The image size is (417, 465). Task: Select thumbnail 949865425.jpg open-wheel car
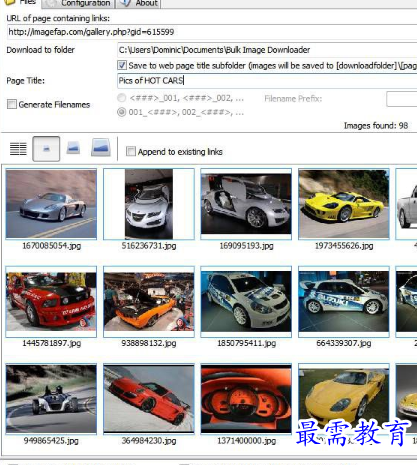51,399
